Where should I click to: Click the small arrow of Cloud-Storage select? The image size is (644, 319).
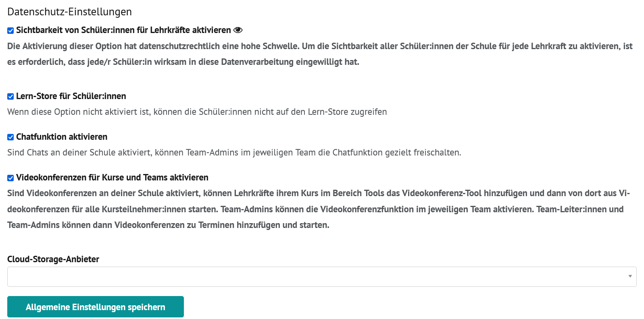630,276
